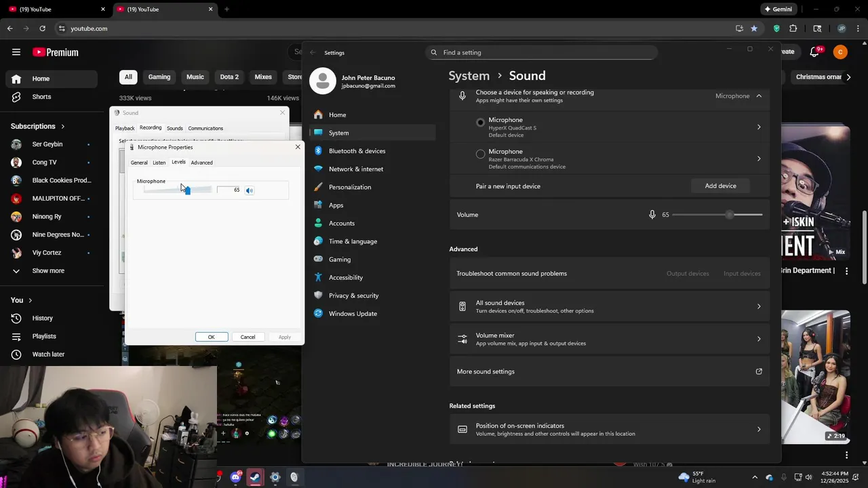Click the YouTube Premium logo
The width and height of the screenshot is (868, 488).
56,52
